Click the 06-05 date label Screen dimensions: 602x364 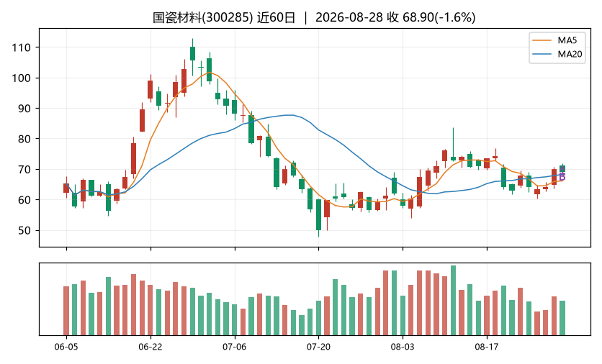tap(66, 347)
